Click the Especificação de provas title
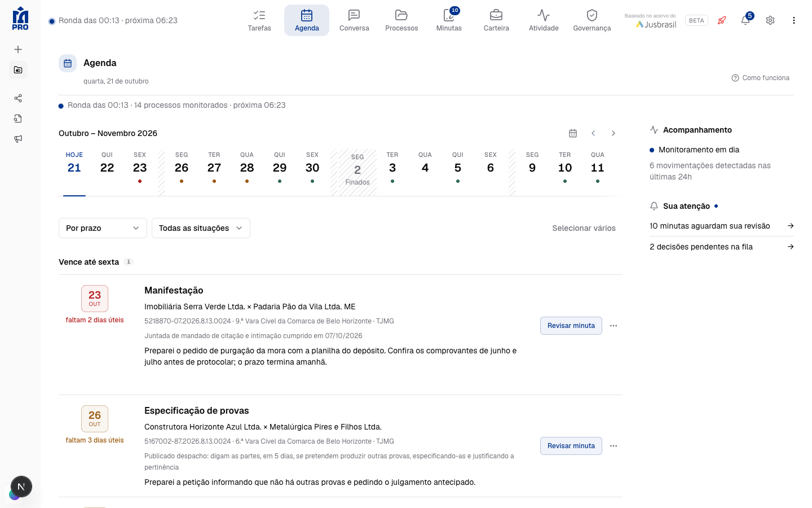The height and width of the screenshot is (508, 812). [196, 410]
